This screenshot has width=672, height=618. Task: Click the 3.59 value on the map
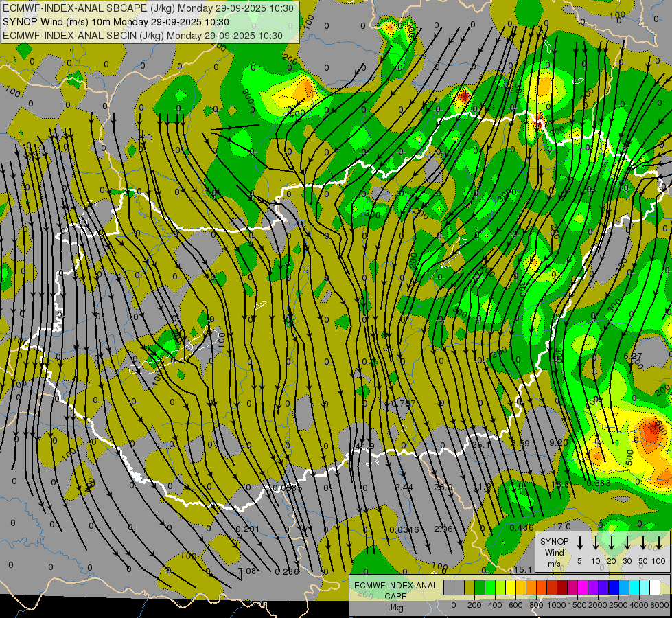[x=520, y=443]
